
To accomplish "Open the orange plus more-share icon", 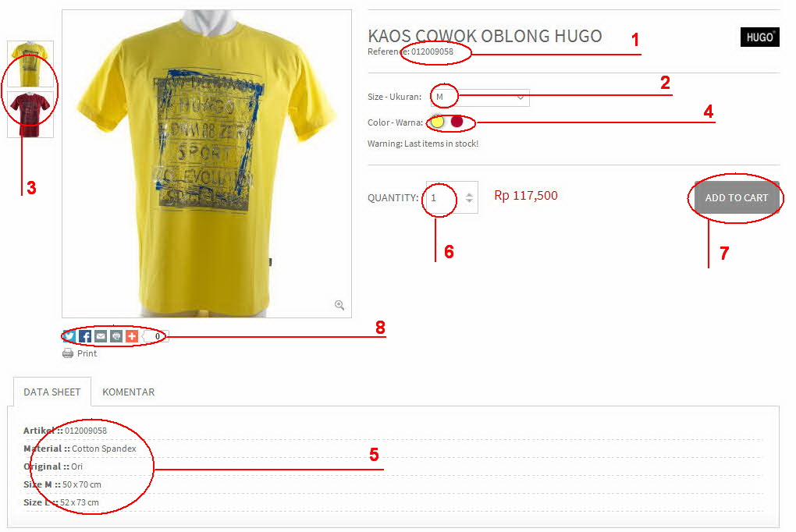I will [x=132, y=336].
